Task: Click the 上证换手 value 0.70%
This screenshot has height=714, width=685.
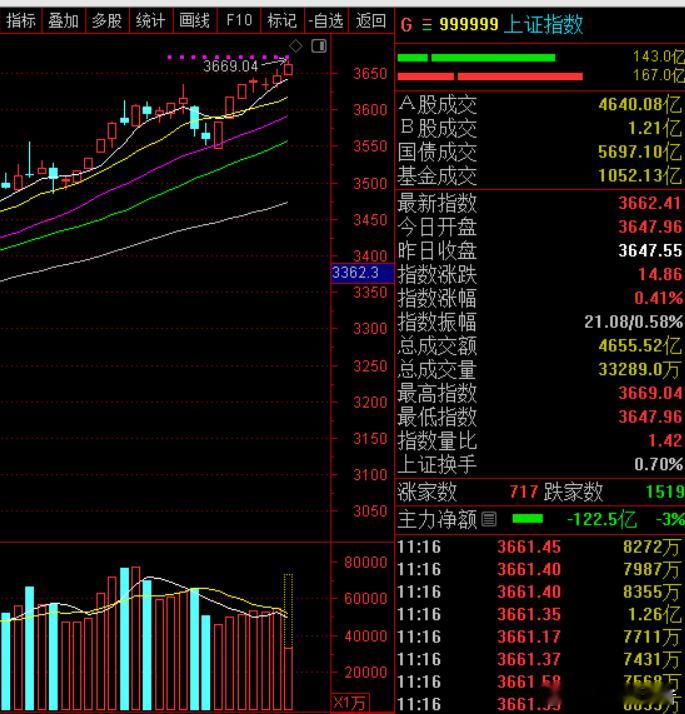Action: (659, 464)
